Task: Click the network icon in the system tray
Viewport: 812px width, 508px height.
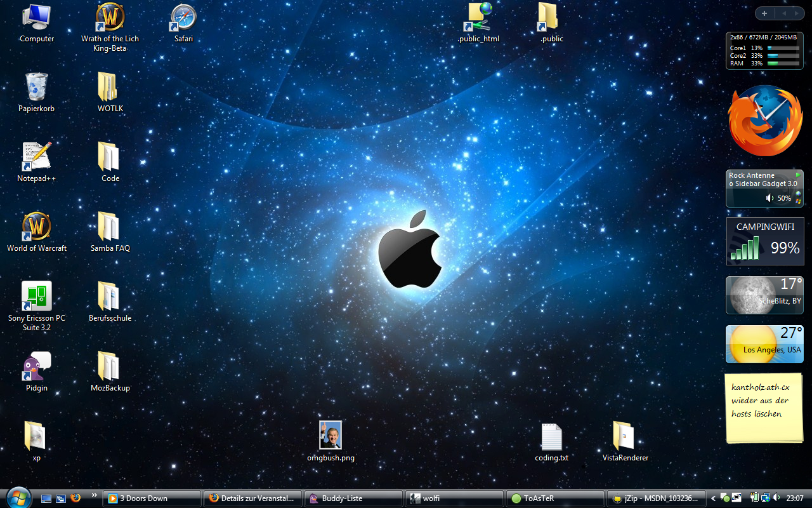Action: [766, 498]
